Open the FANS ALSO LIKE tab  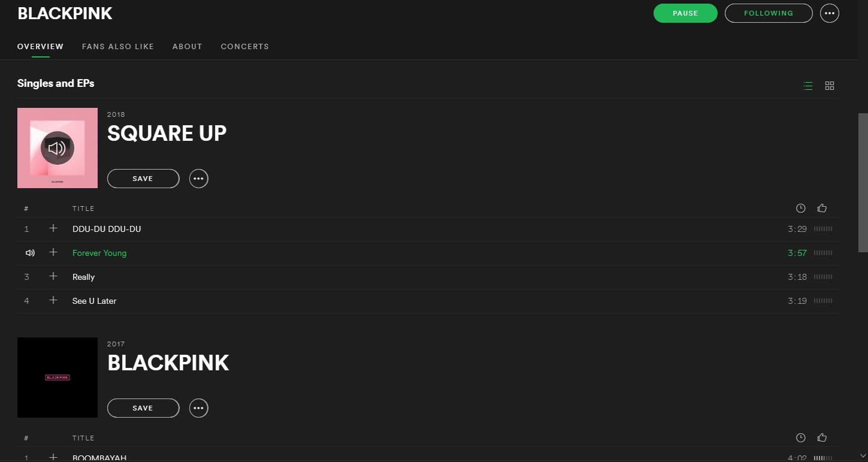click(x=118, y=46)
